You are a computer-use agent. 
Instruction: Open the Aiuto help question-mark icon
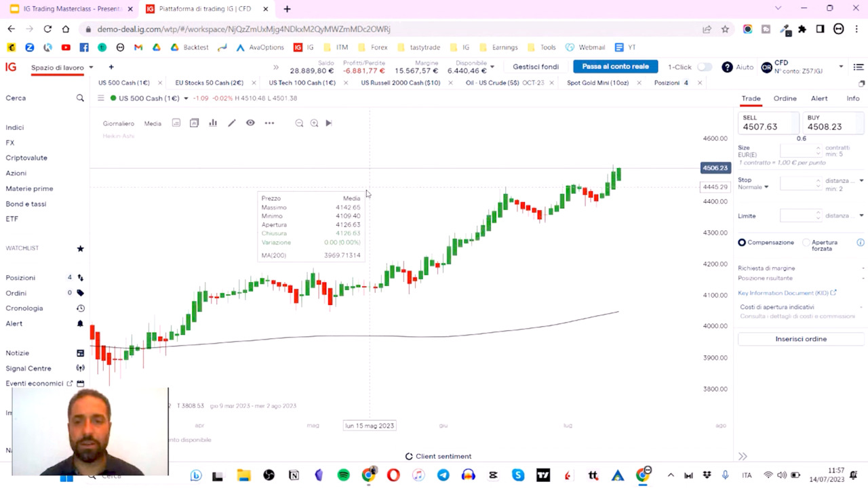pyautogui.click(x=727, y=67)
